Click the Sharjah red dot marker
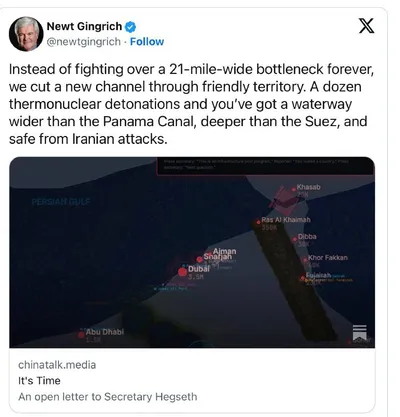 199,259
